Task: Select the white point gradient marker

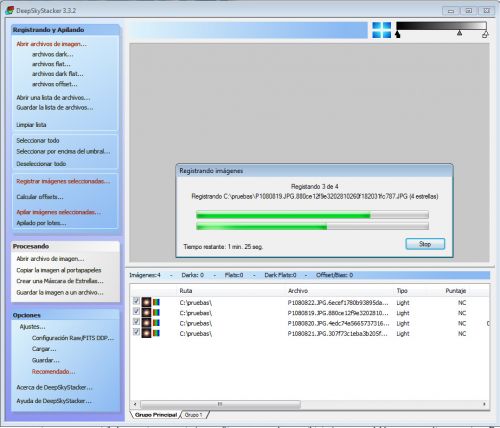Action: [x=485, y=34]
